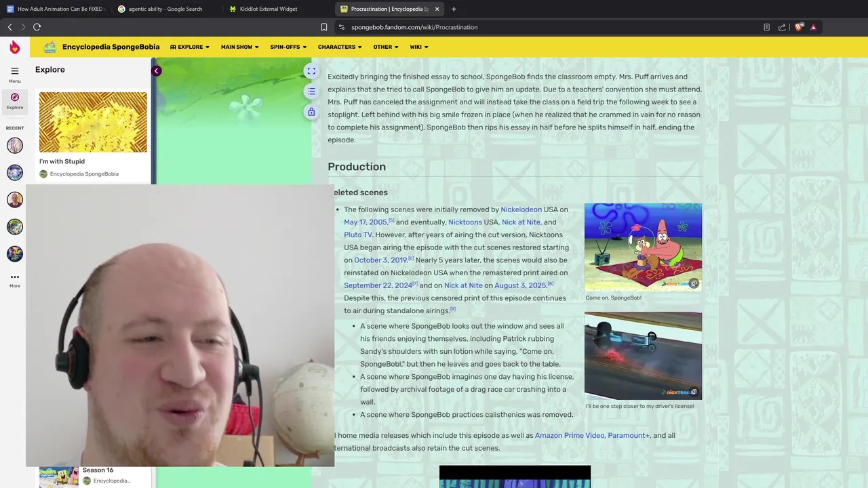This screenshot has width=868, height=488.
Task: Open the fifth recent wiki avatar
Action: [x=15, y=253]
